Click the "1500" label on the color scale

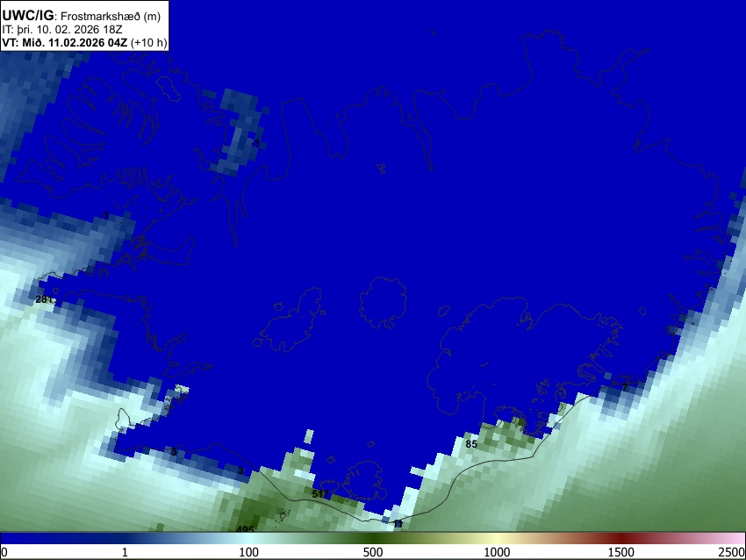click(621, 552)
